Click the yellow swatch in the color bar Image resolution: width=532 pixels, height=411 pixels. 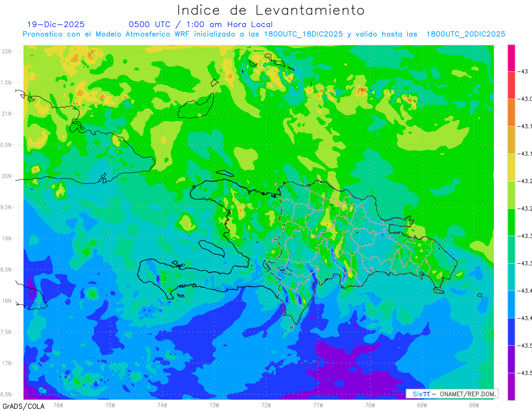(511, 167)
